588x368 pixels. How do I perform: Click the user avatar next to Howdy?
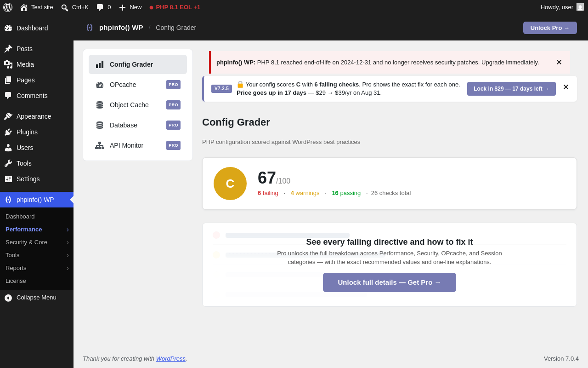[580, 7]
